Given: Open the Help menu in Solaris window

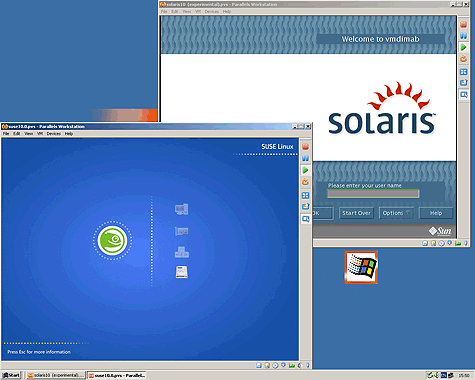Looking at the screenshot, I should 227,11.
